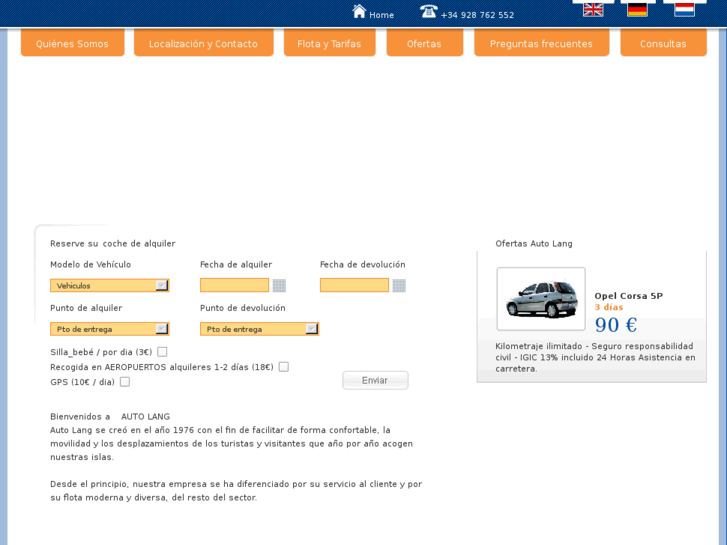The image size is (727, 545).
Task: Click the 90 € offer price
Action: pyautogui.click(x=616, y=325)
